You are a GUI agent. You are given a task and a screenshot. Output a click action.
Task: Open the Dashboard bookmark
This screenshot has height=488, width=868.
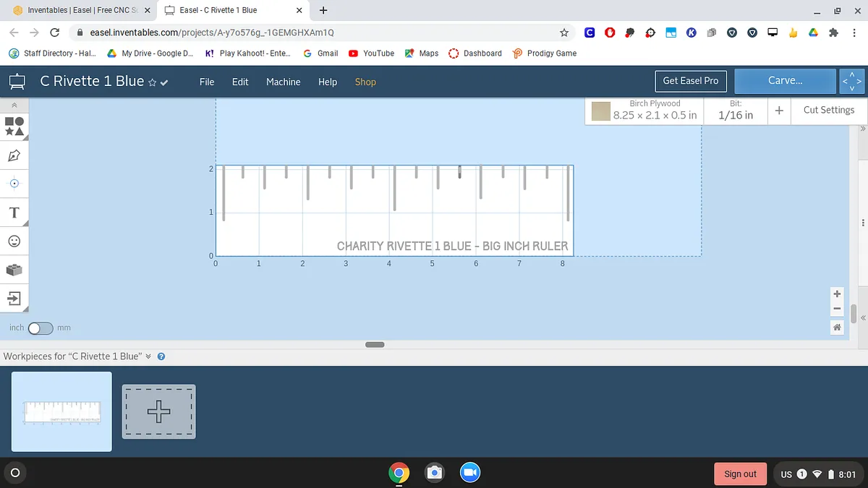475,53
